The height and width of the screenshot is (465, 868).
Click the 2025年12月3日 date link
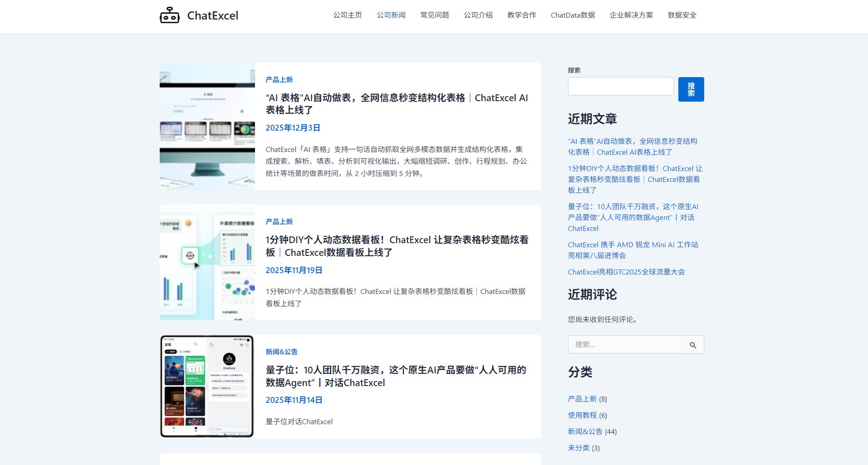(x=293, y=128)
